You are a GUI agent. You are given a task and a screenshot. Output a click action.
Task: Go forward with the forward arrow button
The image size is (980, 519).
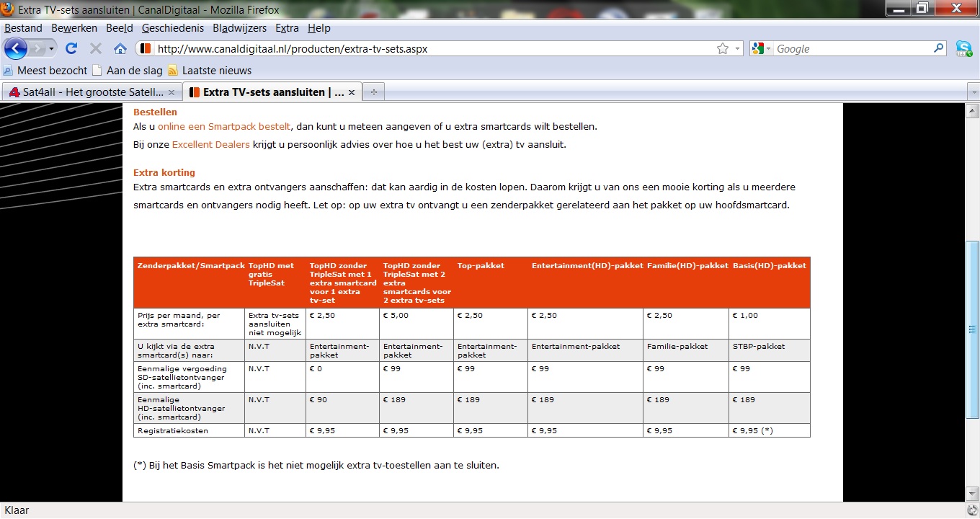(x=37, y=48)
